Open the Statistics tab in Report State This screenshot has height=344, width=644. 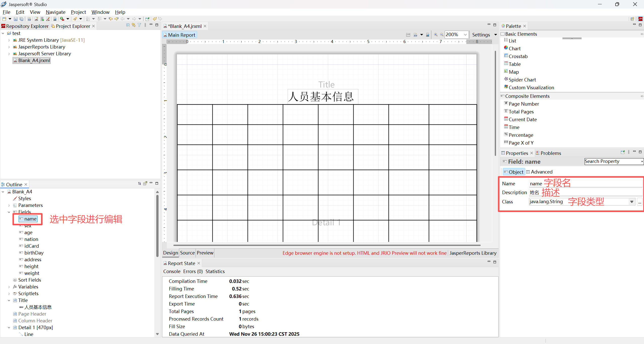(x=215, y=271)
